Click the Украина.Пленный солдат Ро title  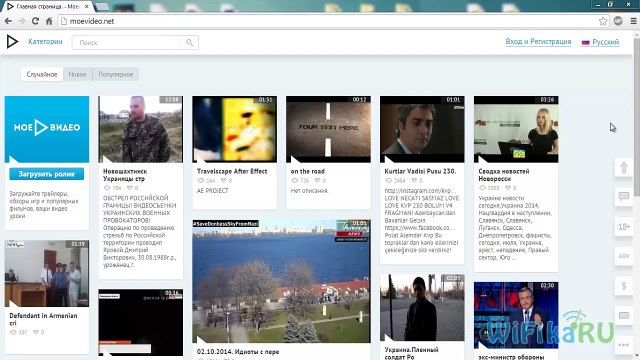[x=411, y=353]
